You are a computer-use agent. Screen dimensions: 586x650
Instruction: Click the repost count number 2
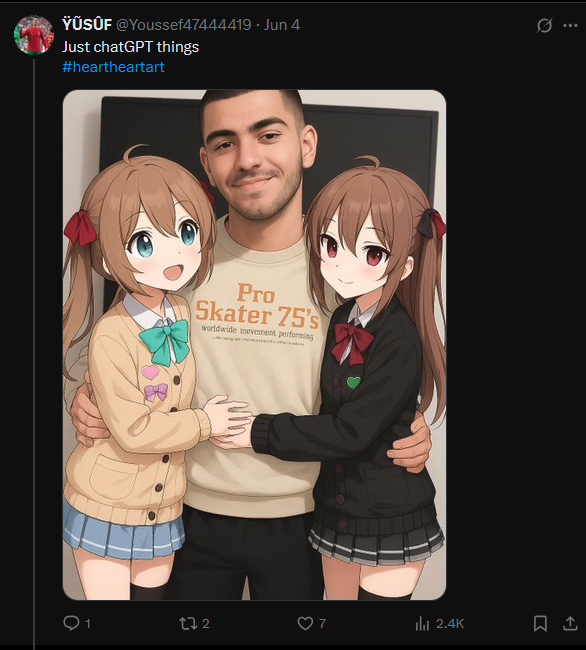(x=206, y=623)
